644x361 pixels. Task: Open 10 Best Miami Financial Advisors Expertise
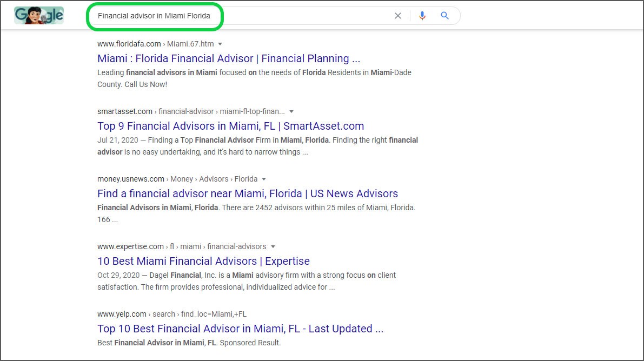tap(203, 261)
